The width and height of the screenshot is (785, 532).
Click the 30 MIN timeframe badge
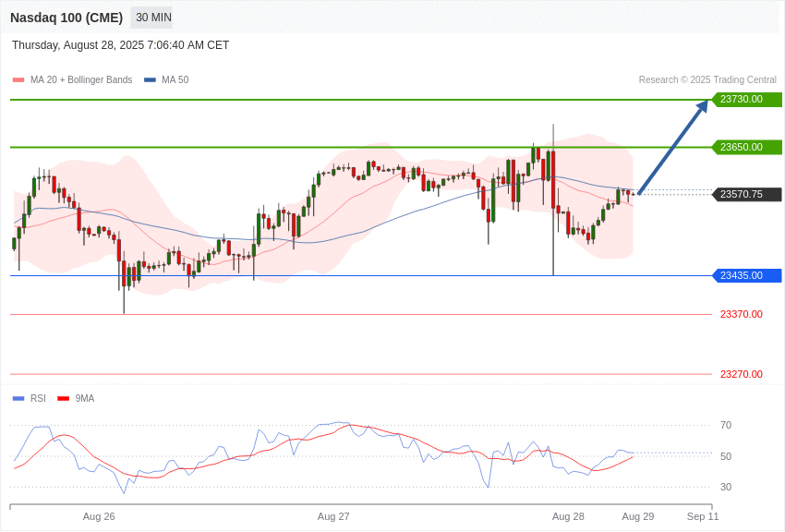tap(153, 18)
